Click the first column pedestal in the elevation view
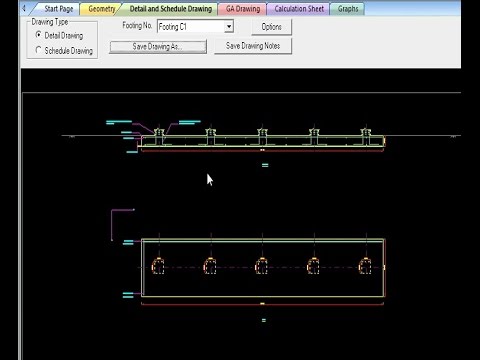480x360 pixels. [159, 137]
